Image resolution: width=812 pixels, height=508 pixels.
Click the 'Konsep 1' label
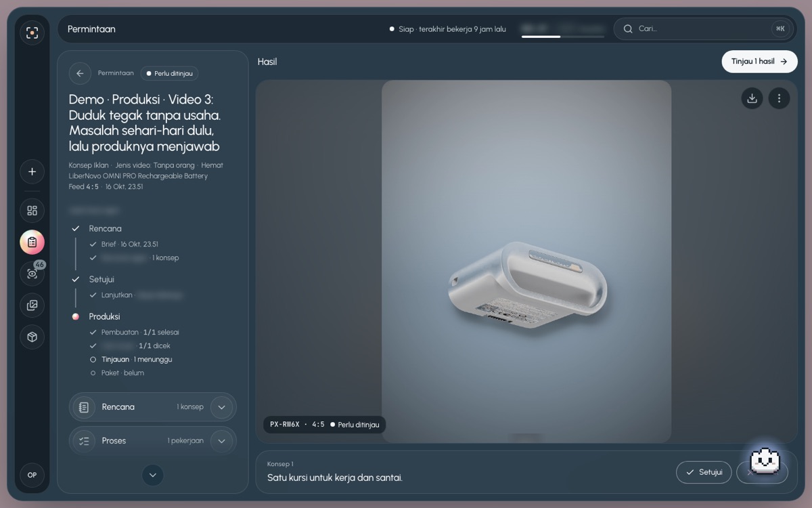tap(280, 464)
